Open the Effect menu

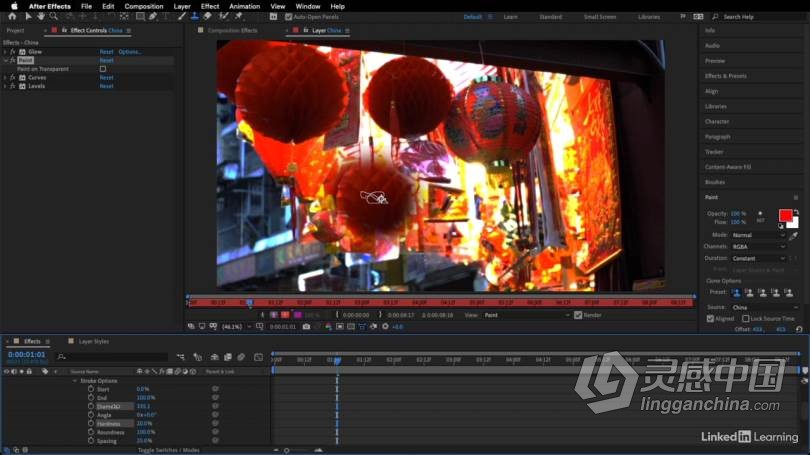[x=210, y=6]
